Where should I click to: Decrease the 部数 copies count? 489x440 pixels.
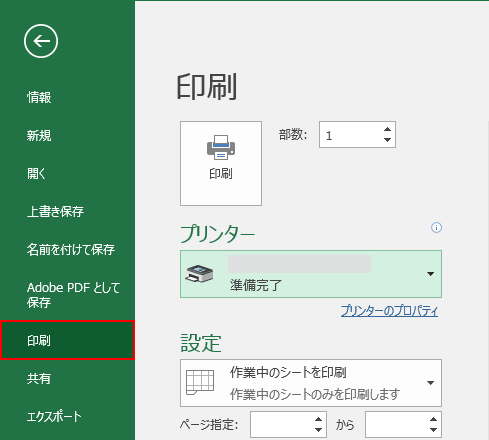tap(387, 140)
